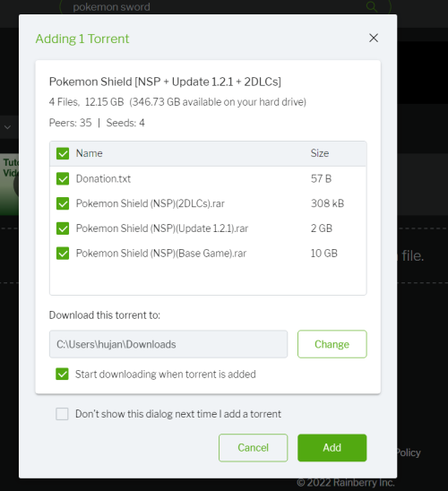
Task: Disable start downloading when torrent added
Action: pos(62,374)
